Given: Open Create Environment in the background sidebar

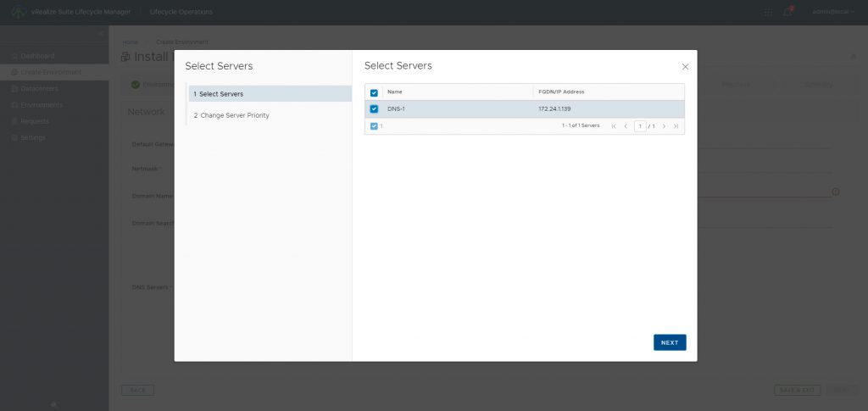Looking at the screenshot, I should click(x=54, y=73).
